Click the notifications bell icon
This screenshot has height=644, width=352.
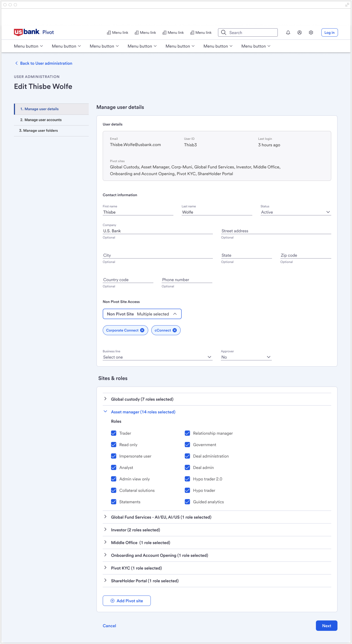click(x=288, y=33)
